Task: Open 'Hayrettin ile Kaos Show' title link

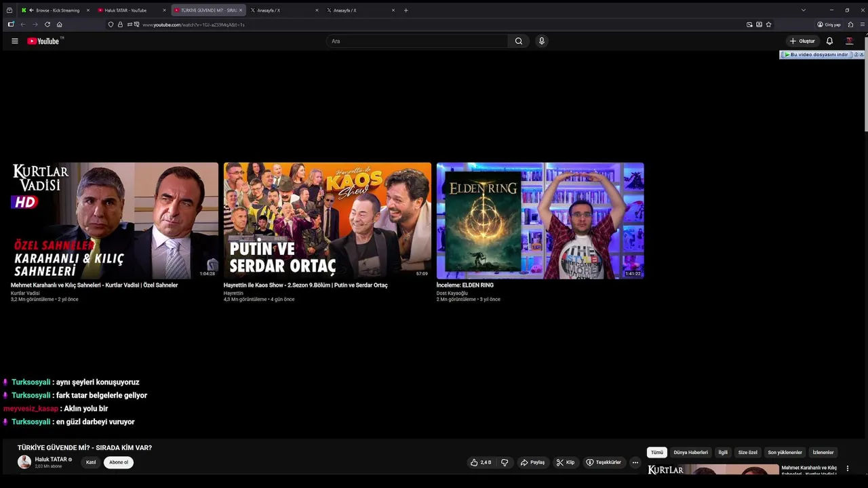Action: point(306,285)
